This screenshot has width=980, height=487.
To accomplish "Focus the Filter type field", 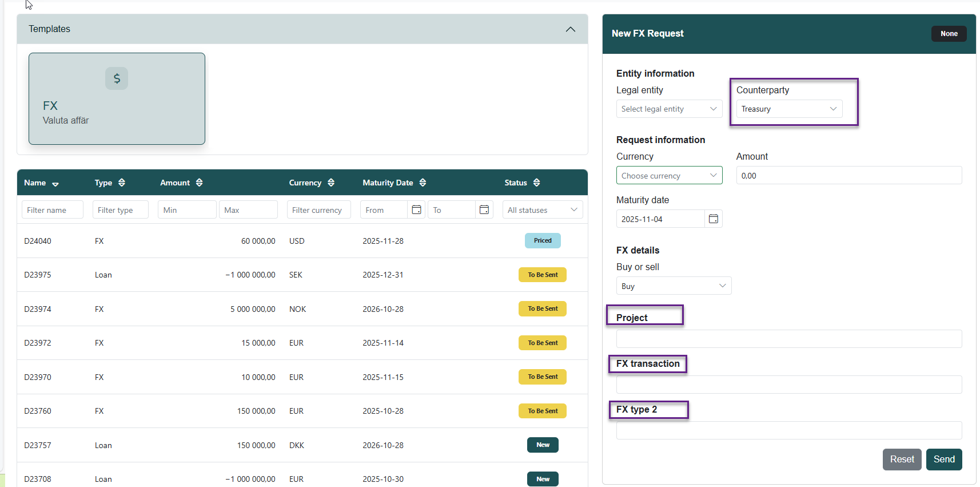I will point(121,210).
